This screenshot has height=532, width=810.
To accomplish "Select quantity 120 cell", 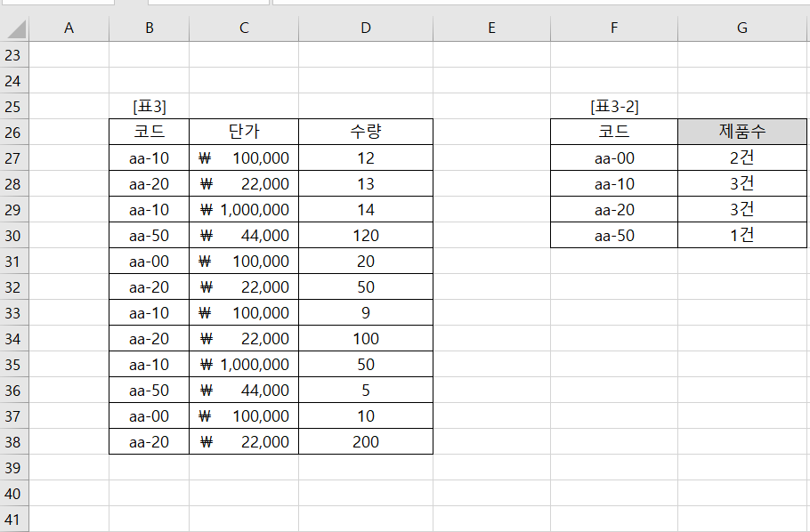I will [366, 236].
